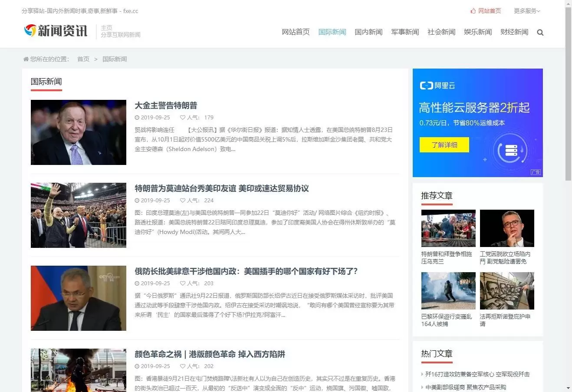Viewport: 572px width, 392px height.
Task: Click heart icon beside 人气 224
Action: pos(183,201)
